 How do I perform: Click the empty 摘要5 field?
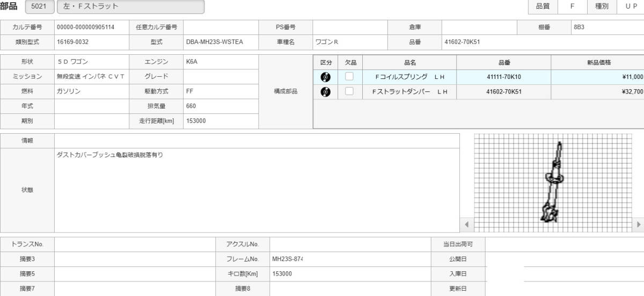(135, 273)
